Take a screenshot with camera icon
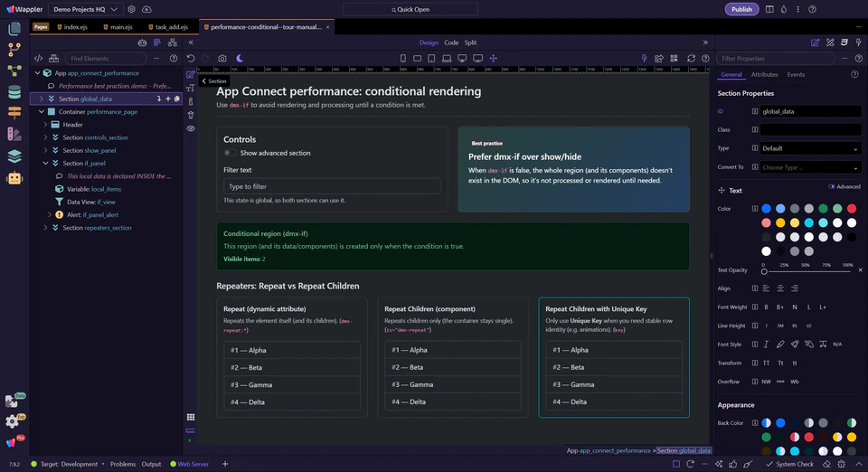Viewport: 868px width, 472px height. pos(222,58)
